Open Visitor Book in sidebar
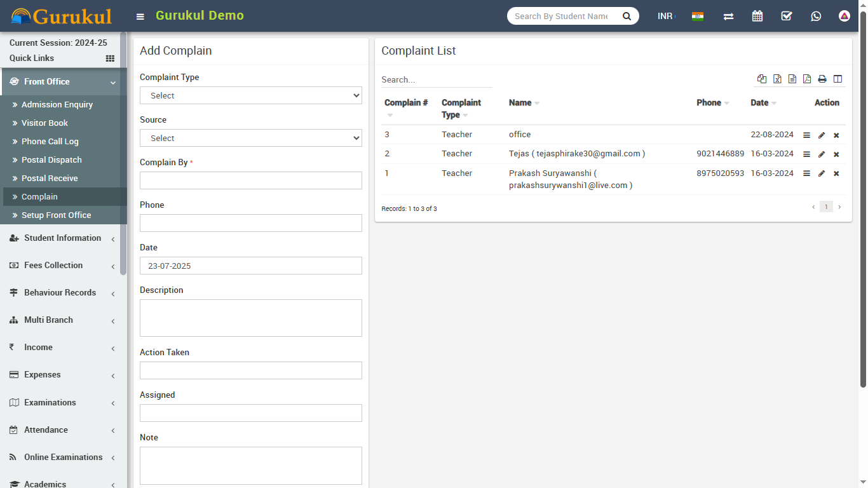Image resolution: width=868 pixels, height=488 pixels. tap(44, 123)
